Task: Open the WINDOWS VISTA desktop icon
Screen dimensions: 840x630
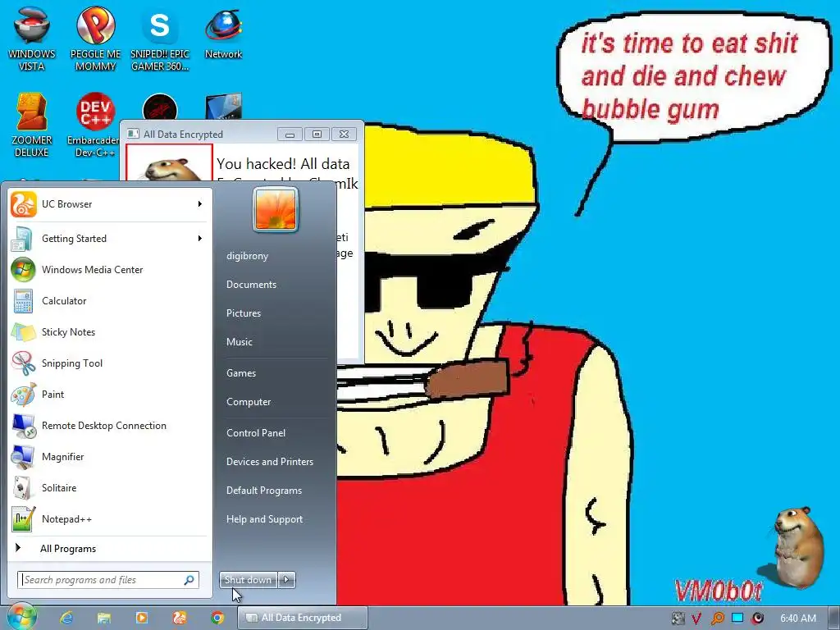Action: (31, 38)
